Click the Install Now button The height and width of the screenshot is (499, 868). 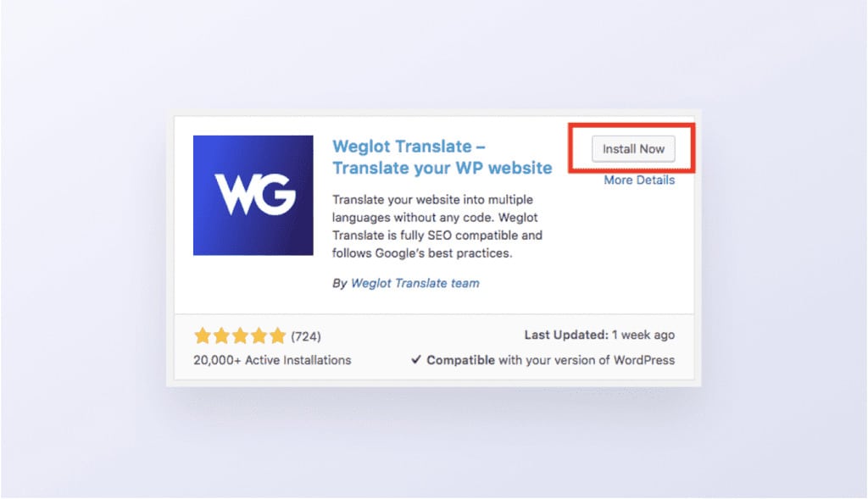pyautogui.click(x=633, y=149)
